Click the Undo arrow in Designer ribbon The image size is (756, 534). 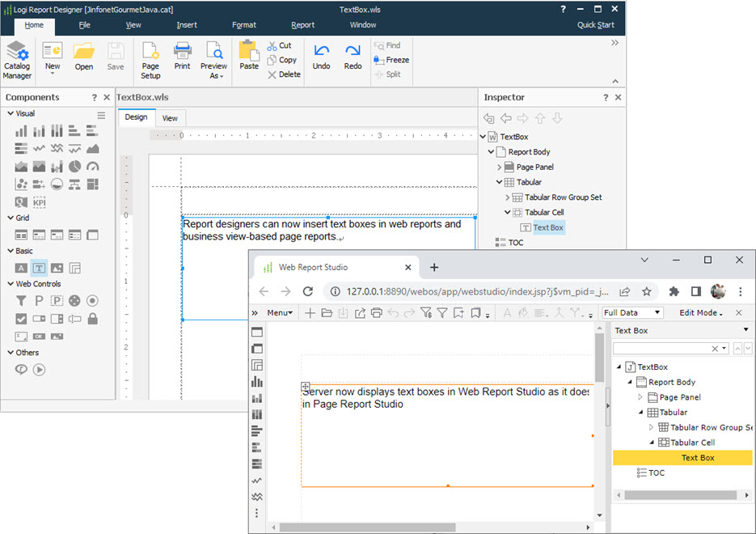(x=321, y=51)
